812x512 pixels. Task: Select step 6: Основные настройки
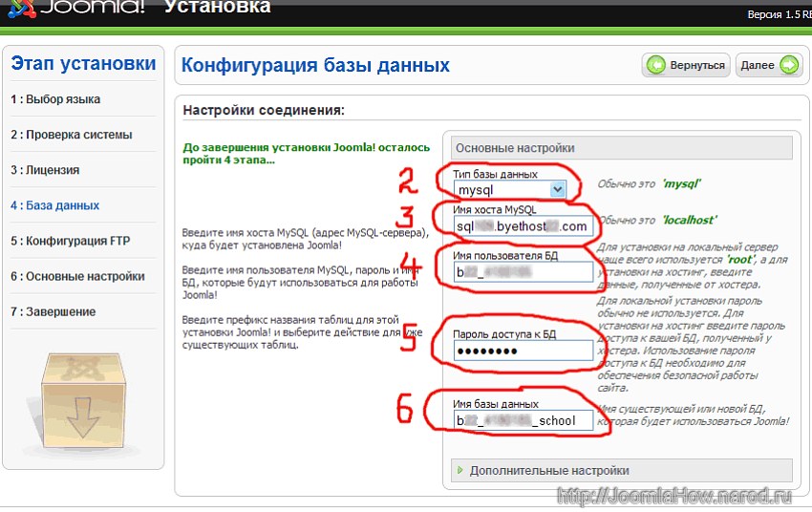tap(77, 276)
